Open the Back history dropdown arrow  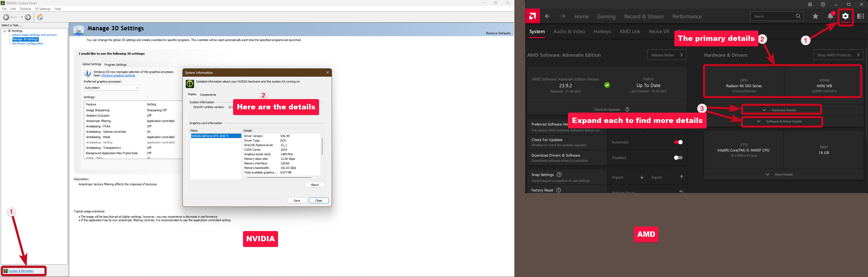(x=21, y=17)
